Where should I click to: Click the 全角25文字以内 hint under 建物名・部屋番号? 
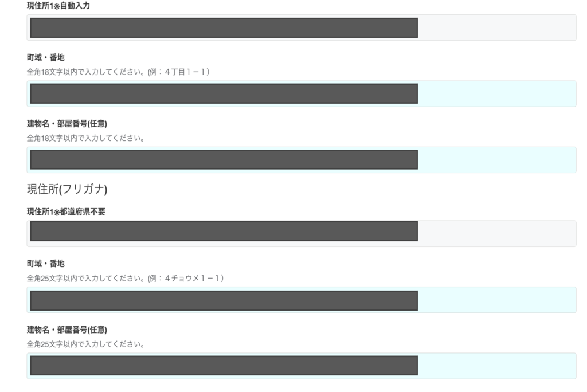pos(85,344)
